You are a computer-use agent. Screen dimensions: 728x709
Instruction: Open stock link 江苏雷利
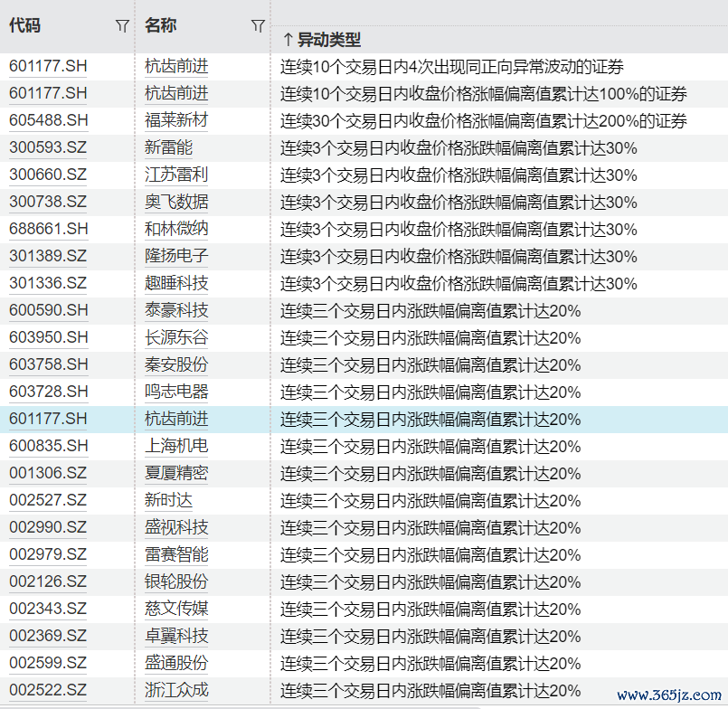pos(176,175)
